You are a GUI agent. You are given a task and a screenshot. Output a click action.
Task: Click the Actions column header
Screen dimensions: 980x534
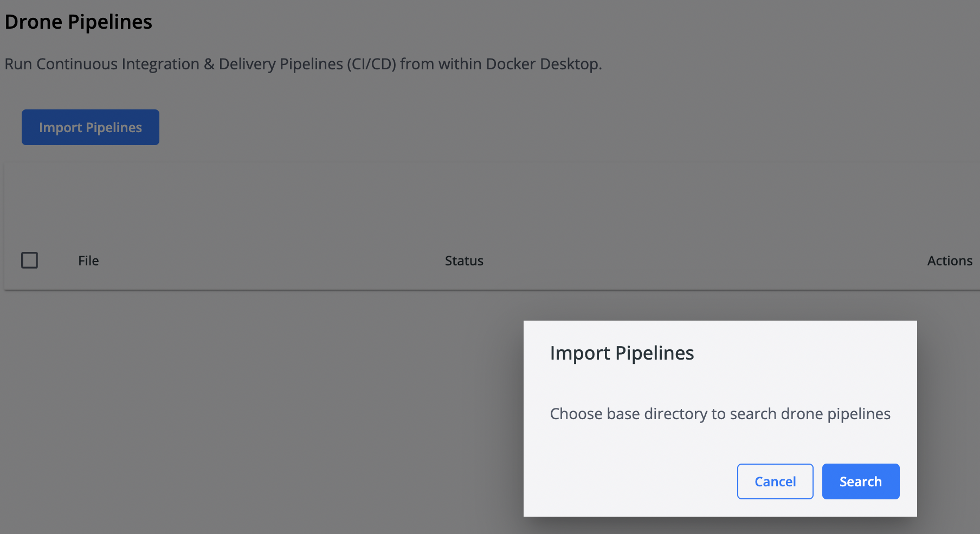tap(949, 261)
